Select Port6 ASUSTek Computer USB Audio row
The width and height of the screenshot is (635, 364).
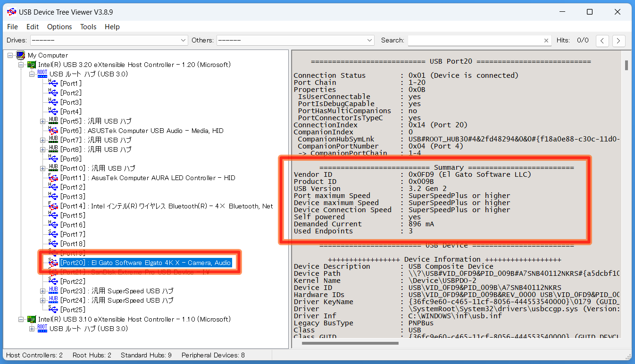pos(142,131)
